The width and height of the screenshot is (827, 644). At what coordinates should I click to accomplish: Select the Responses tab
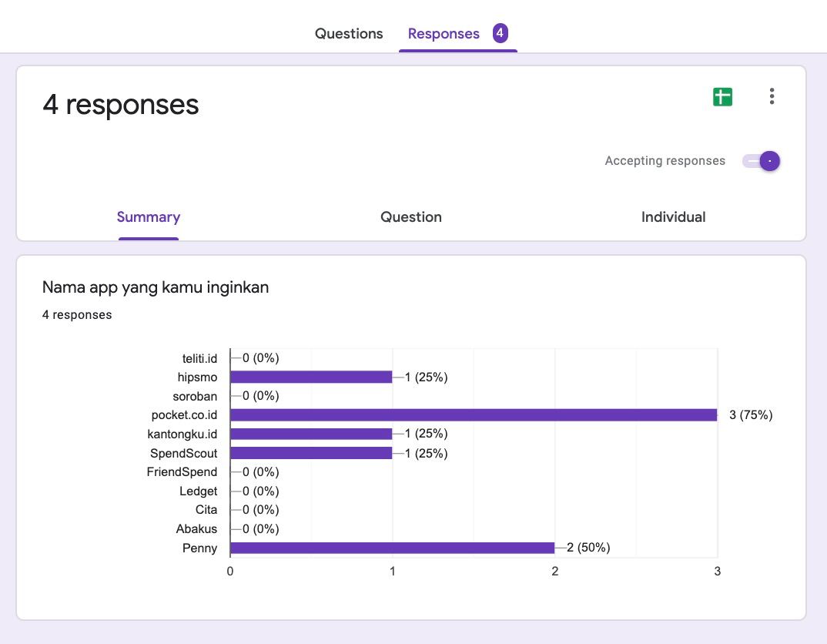coord(444,34)
